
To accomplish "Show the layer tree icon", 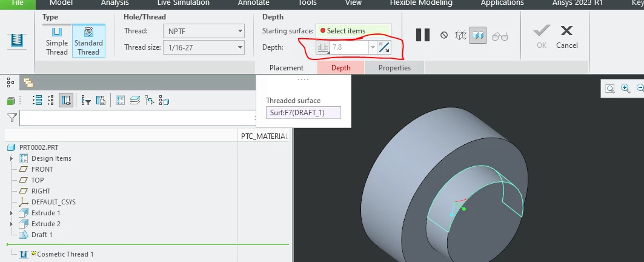I will pos(135,100).
